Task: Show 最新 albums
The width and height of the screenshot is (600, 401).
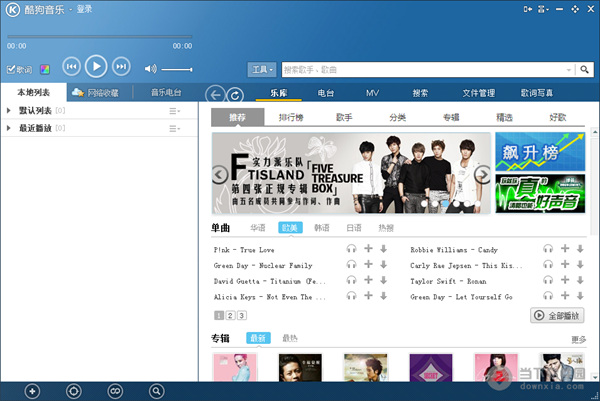Action: click(x=258, y=338)
